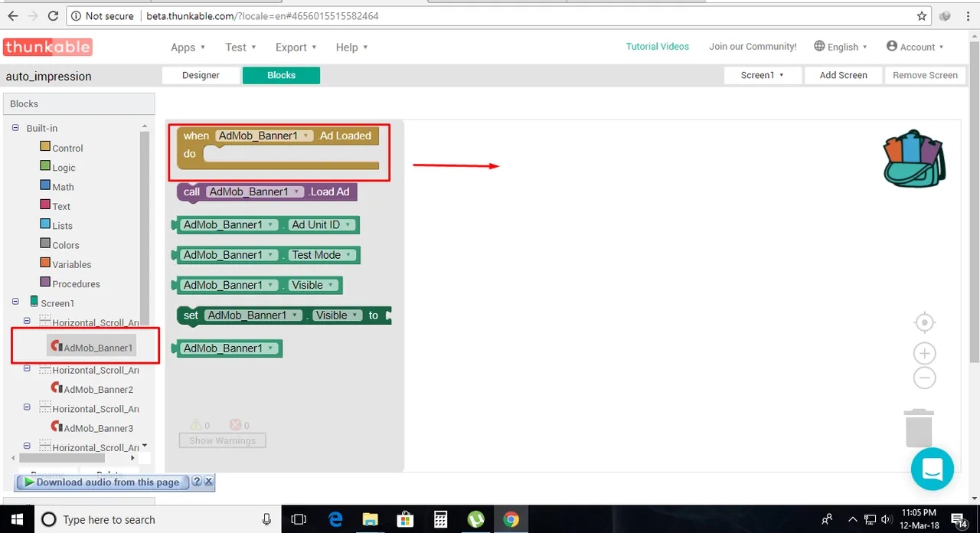Click the trash can icon
Screen dimensions: 980x533
click(919, 427)
